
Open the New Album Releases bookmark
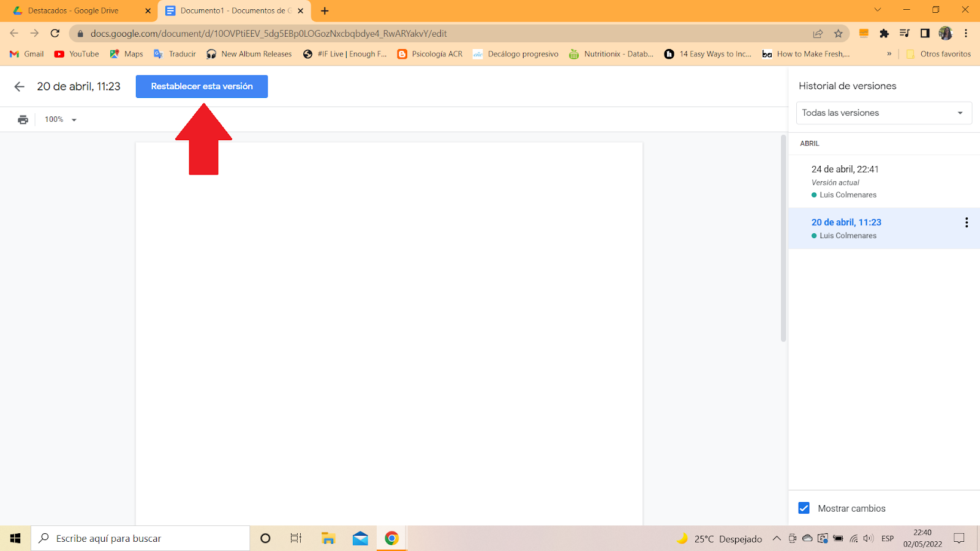pos(249,54)
